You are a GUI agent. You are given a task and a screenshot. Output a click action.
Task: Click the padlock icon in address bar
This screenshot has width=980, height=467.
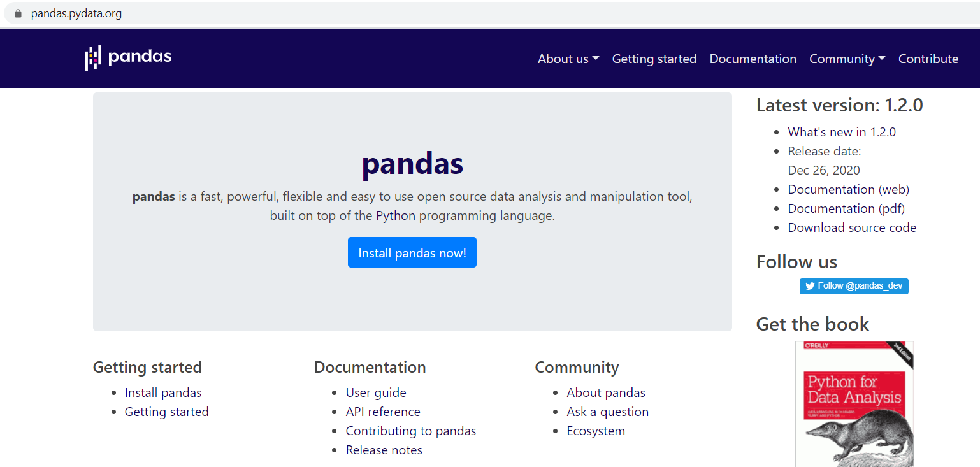click(x=18, y=13)
